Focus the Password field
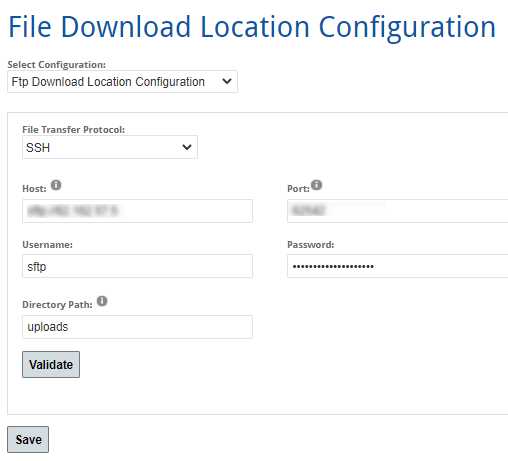Screen dimensions: 508x461 [x=398, y=266]
